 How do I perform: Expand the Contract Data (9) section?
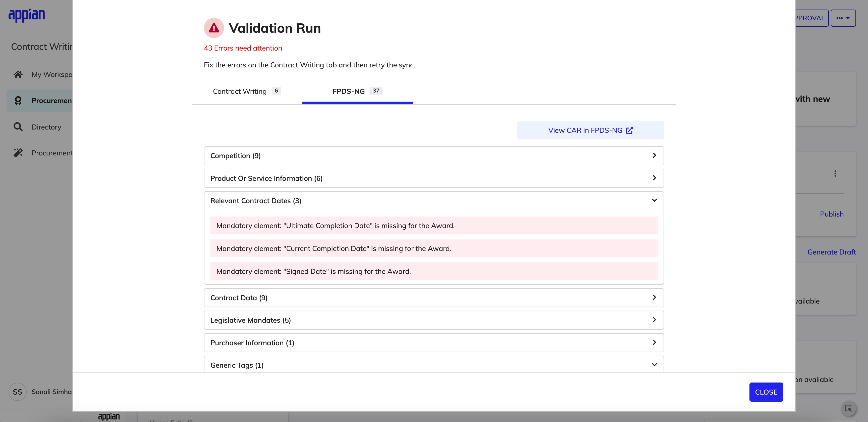tap(434, 298)
